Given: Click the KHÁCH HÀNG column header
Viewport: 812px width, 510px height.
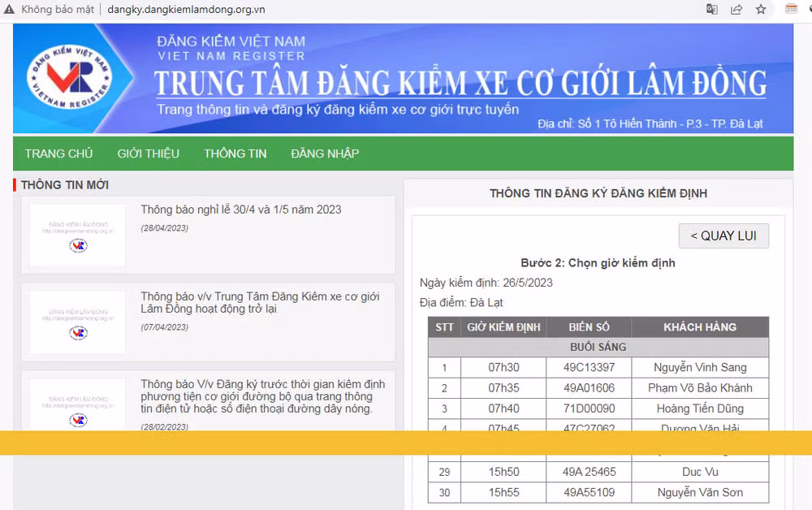Looking at the screenshot, I should click(x=700, y=327).
